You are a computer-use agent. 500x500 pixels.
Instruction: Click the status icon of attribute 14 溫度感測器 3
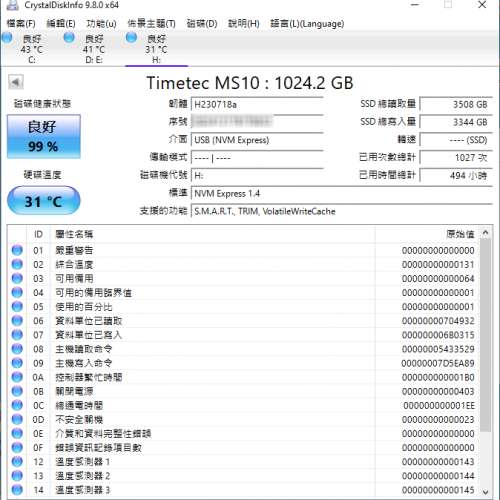pyautogui.click(x=17, y=490)
